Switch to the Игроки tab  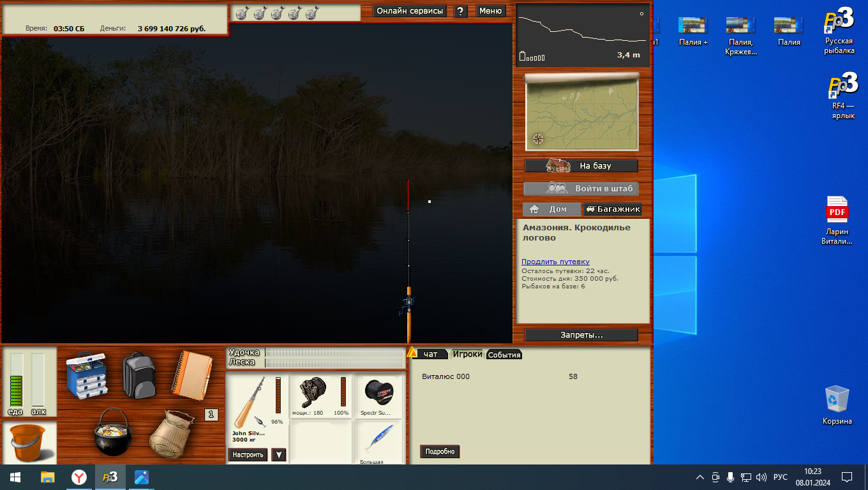click(x=467, y=354)
